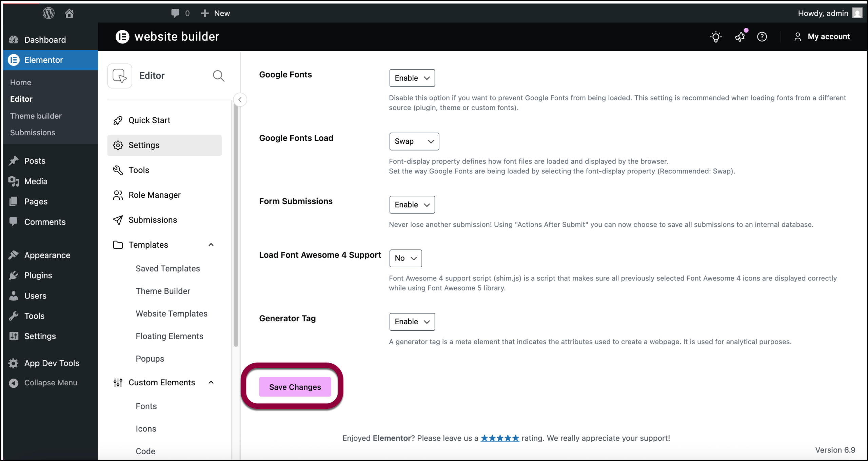This screenshot has width=868, height=461.
Task: Collapse the Editor side panel arrow
Action: pos(240,100)
